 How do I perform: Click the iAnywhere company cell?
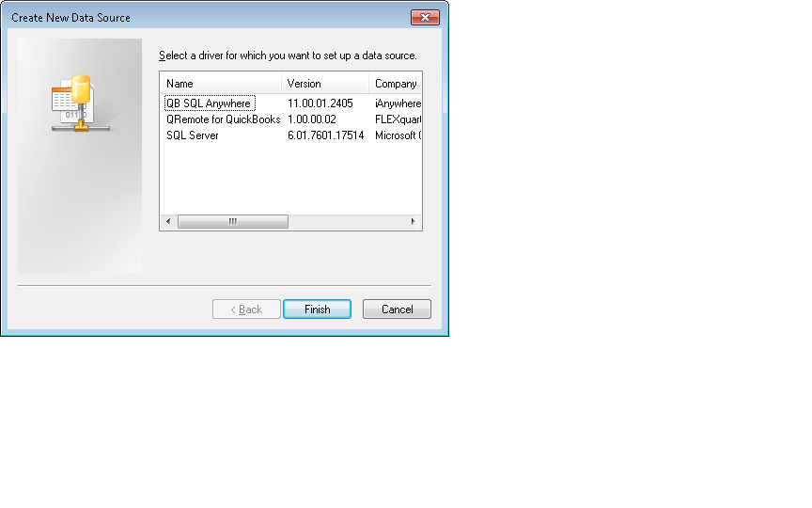[398, 103]
